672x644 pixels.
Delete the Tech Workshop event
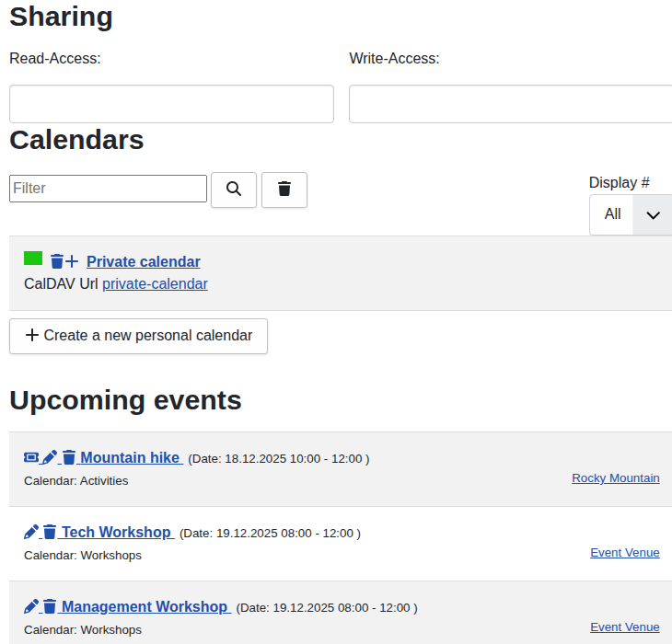tap(50, 532)
